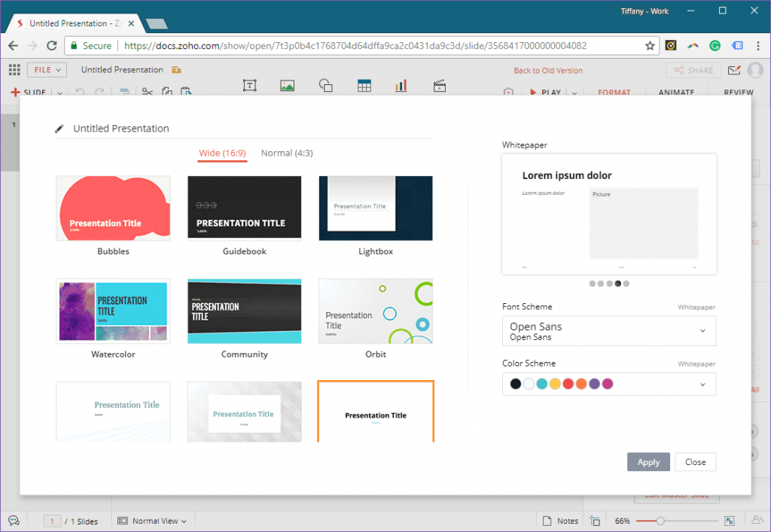771x532 pixels.
Task: Open the chart insertion tool
Action: (401, 87)
